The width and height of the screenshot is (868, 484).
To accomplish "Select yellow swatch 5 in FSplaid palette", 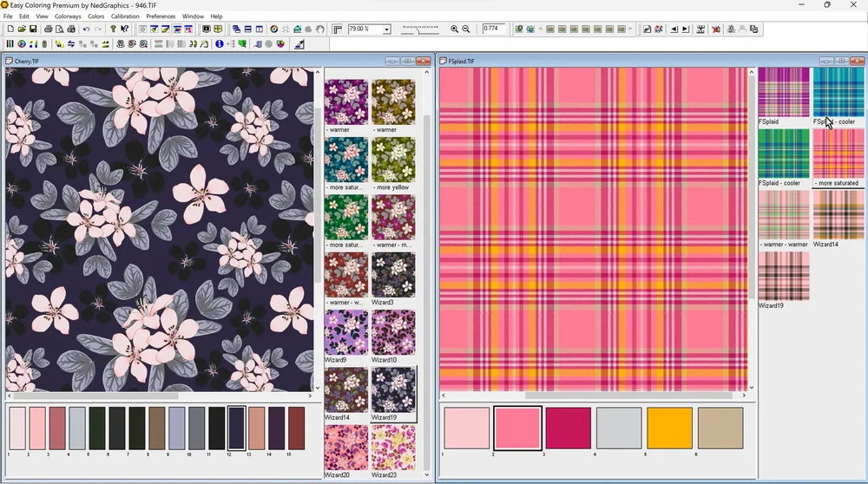I will (x=669, y=428).
